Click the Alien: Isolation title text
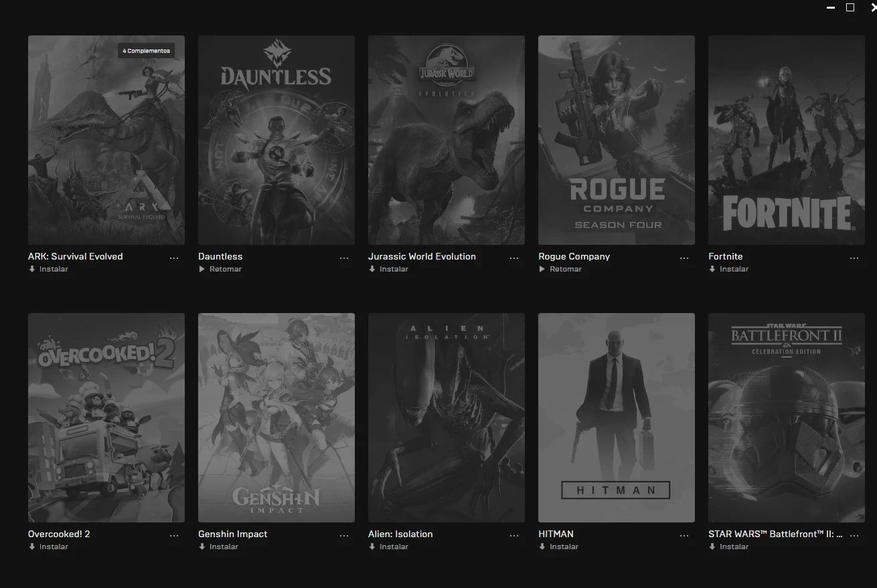Image resolution: width=877 pixels, height=588 pixels. pos(400,534)
